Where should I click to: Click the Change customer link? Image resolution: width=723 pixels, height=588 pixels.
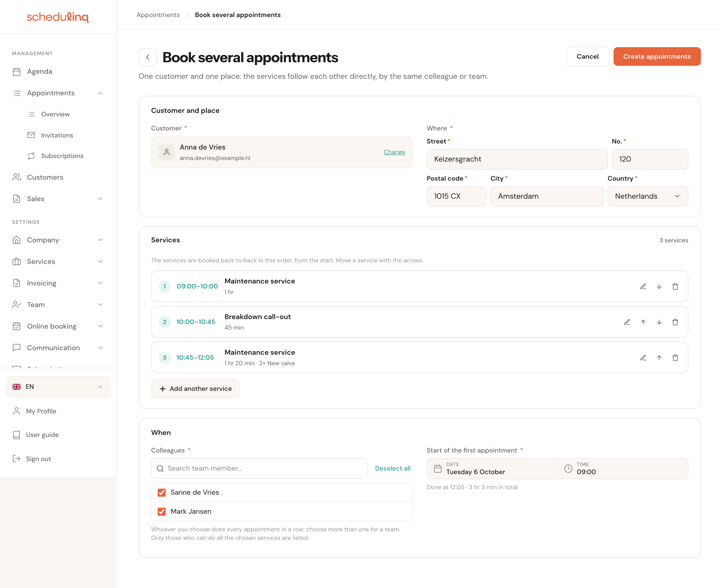[394, 152]
